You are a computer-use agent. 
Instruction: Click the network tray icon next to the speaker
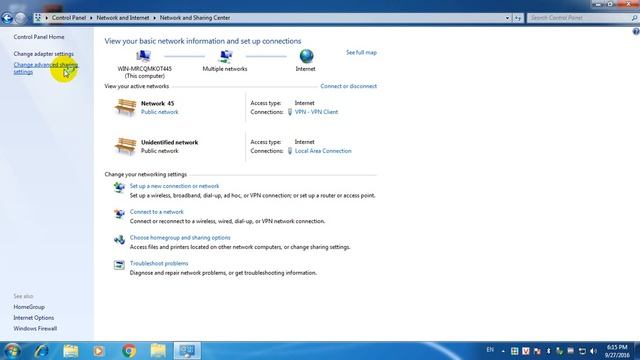pyautogui.click(x=582, y=351)
